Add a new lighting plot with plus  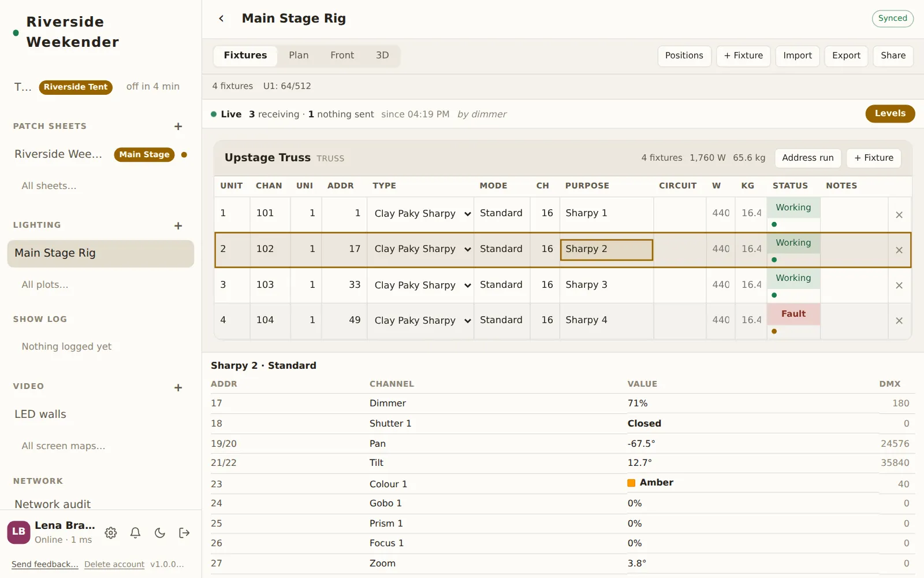pyautogui.click(x=178, y=226)
